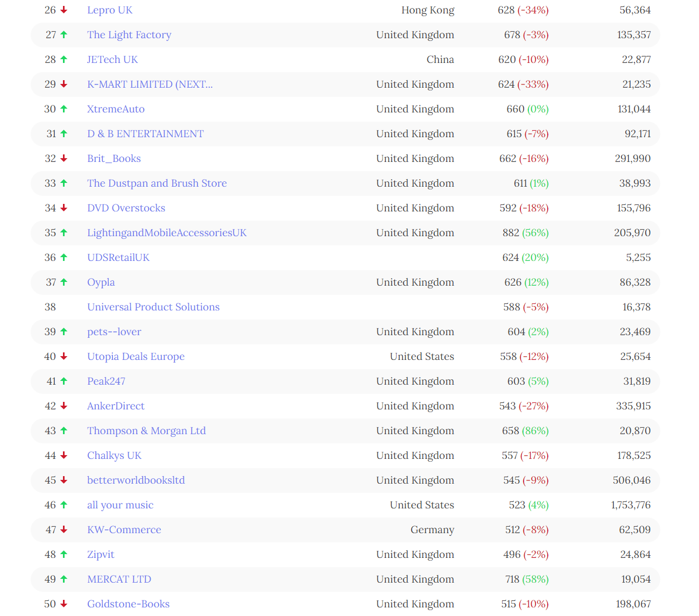Click the row for AnkerDirect
The height and width of the screenshot is (616, 699).
coord(116,406)
